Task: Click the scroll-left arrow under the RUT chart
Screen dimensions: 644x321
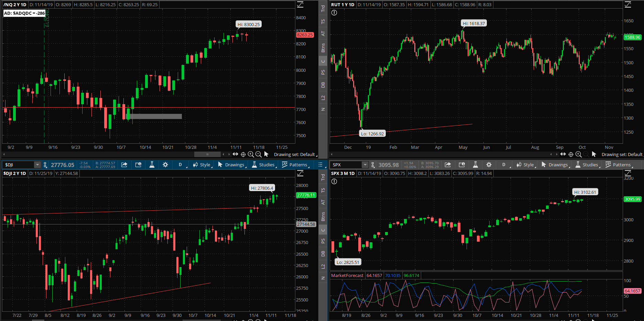Action: 331,154
